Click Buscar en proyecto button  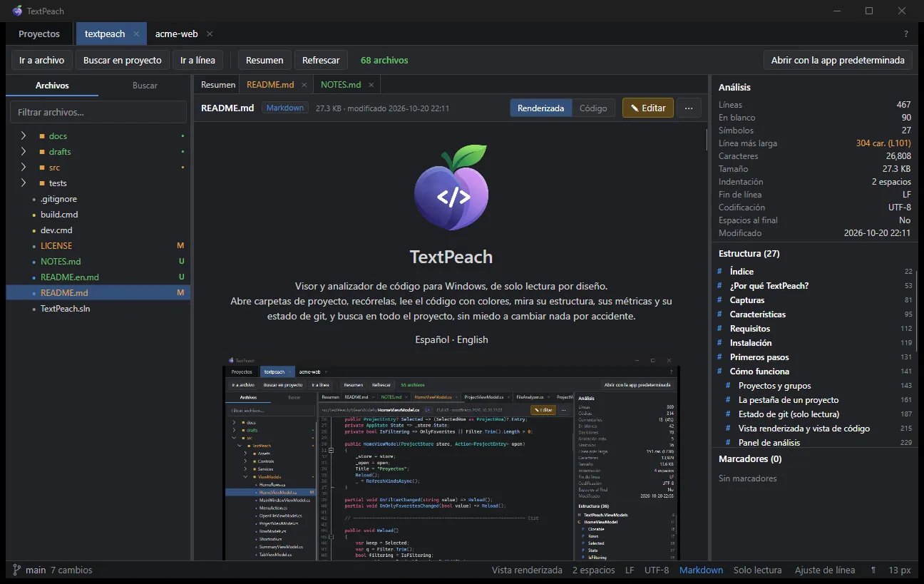coord(123,60)
